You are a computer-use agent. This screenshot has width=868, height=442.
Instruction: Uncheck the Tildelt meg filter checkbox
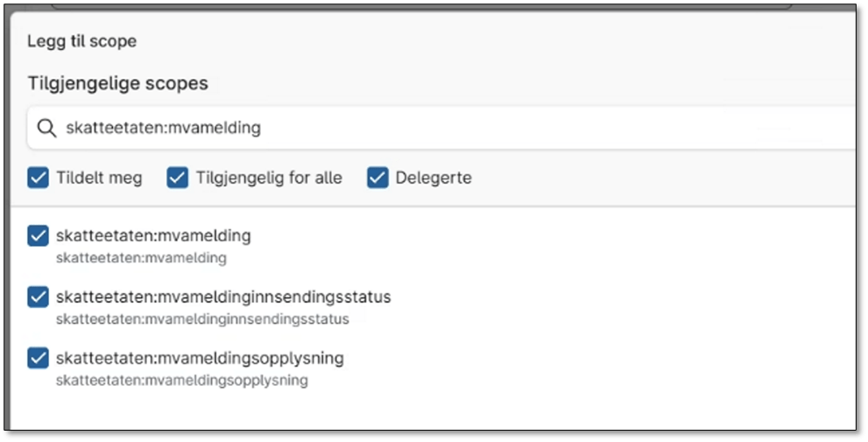pos(38,179)
